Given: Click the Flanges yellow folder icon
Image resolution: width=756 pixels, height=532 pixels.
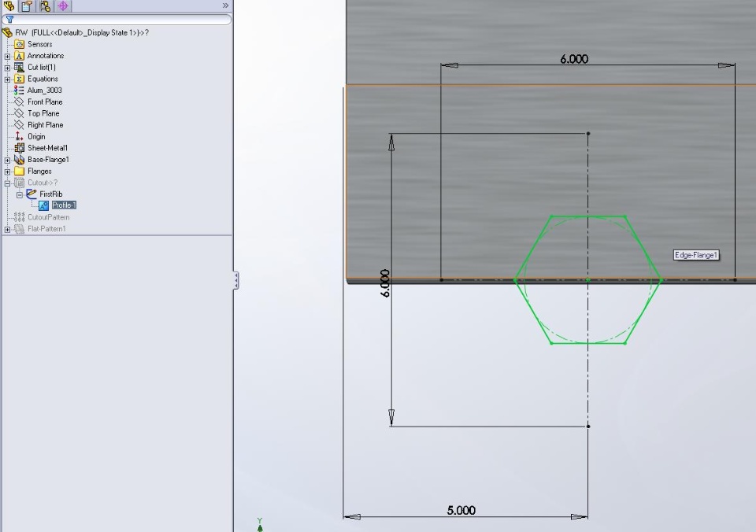Looking at the screenshot, I should (19, 172).
